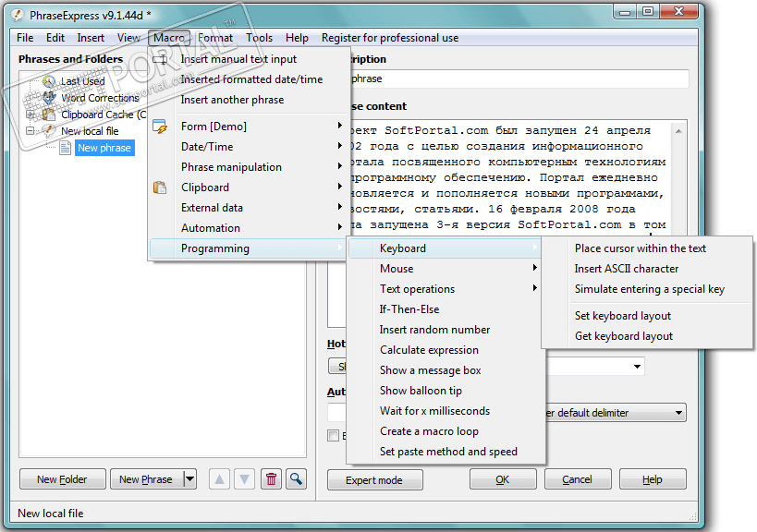This screenshot has width=757, height=532.
Task: Open the Tools menu
Action: 259,38
